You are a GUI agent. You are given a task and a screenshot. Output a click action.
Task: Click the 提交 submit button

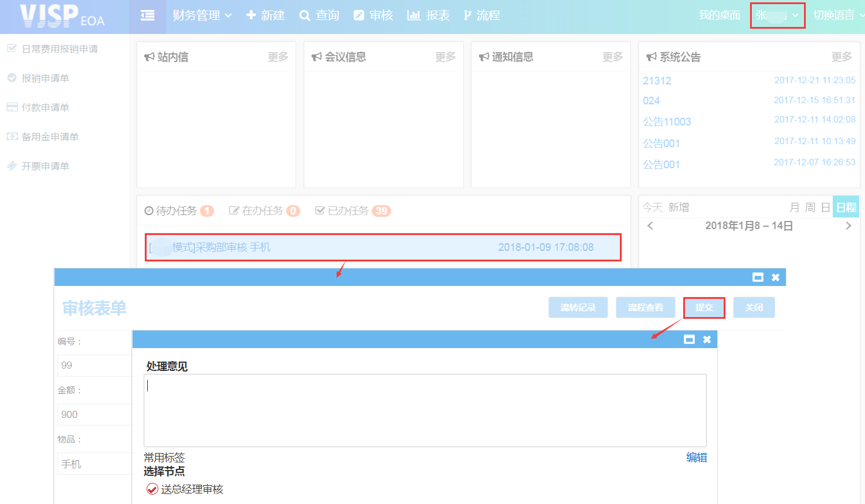click(x=704, y=308)
